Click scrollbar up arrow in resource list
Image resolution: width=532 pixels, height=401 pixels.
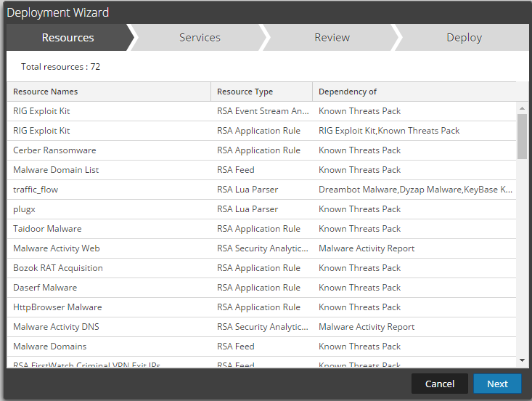[522, 108]
